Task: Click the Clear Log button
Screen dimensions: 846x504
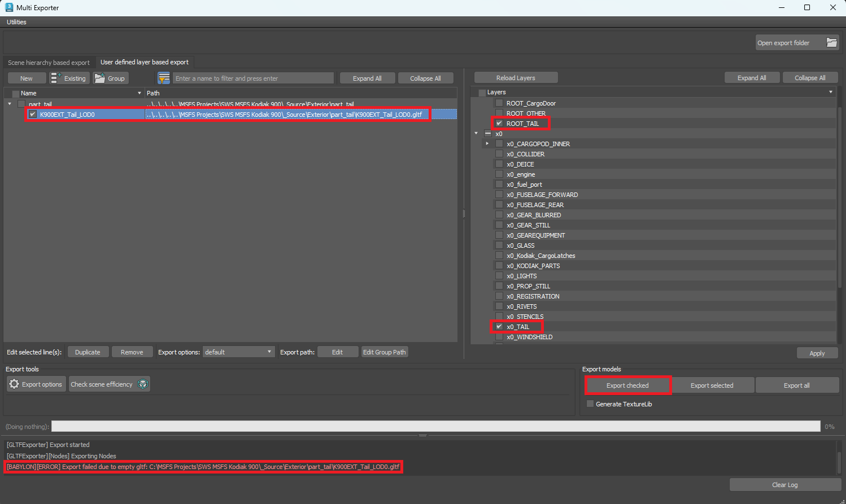Action: [x=784, y=485]
